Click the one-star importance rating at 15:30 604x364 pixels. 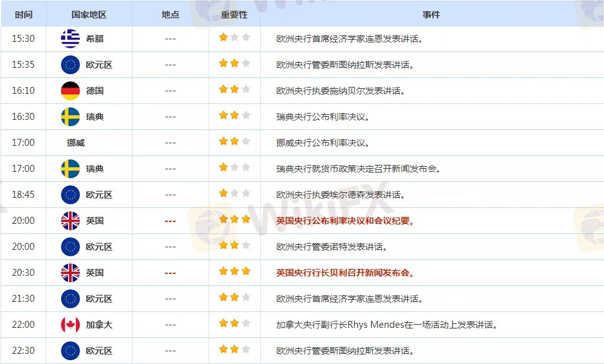pos(235,37)
